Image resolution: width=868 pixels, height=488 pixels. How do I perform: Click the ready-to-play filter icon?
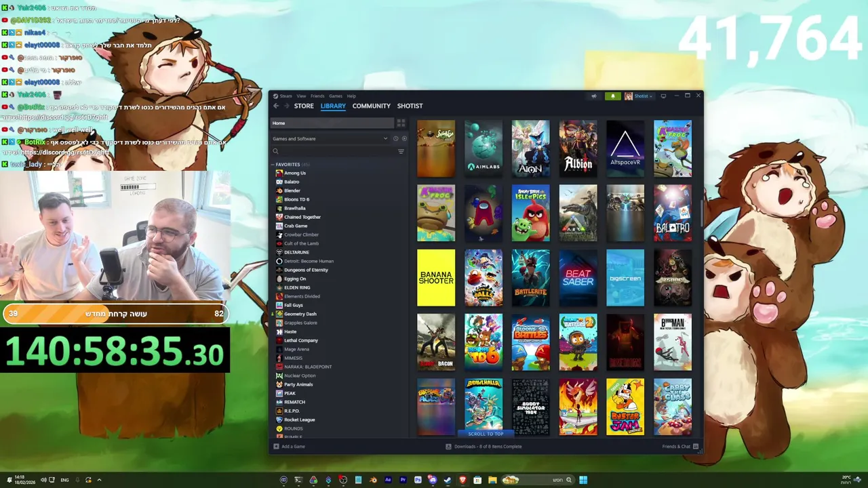(x=404, y=138)
